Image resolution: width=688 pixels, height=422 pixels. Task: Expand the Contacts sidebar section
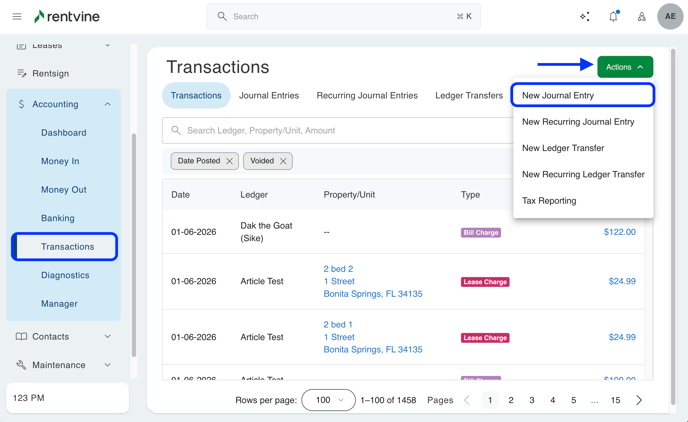(108, 337)
